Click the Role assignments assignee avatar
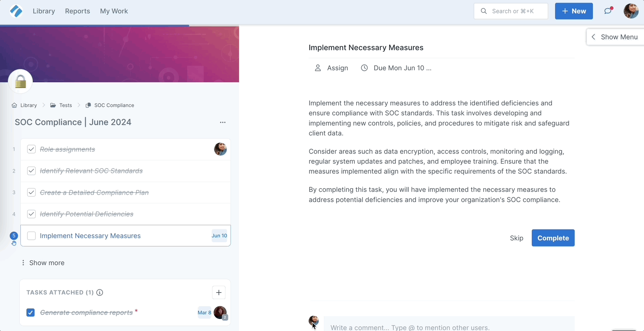Image resolution: width=644 pixels, height=331 pixels. [x=220, y=149]
